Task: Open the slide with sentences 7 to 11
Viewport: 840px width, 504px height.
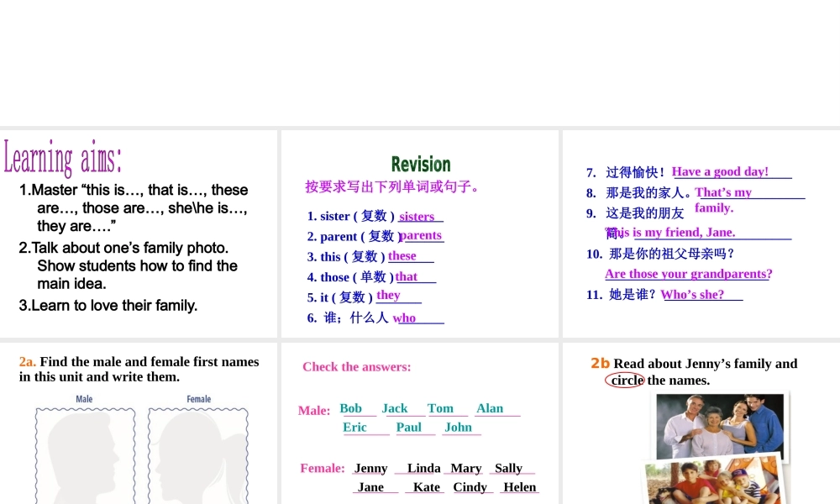Action: click(701, 234)
